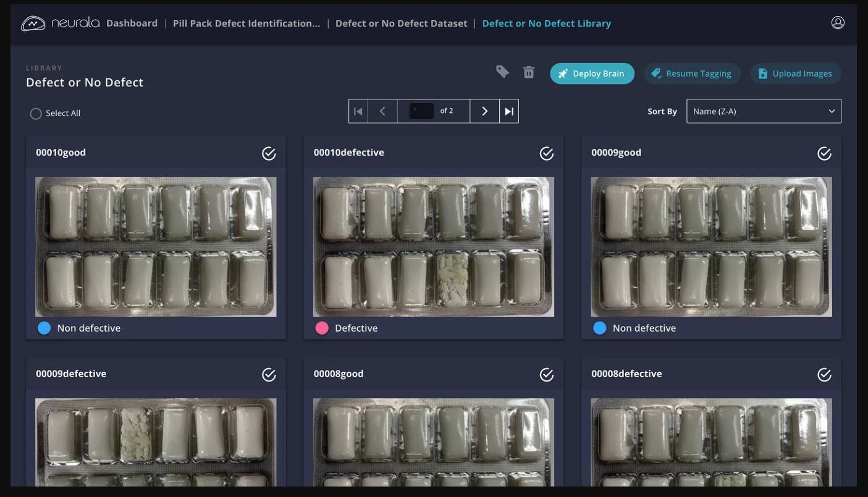Screen dimensions: 868x497
Task: Click the 00008defective card title
Action: tap(626, 374)
